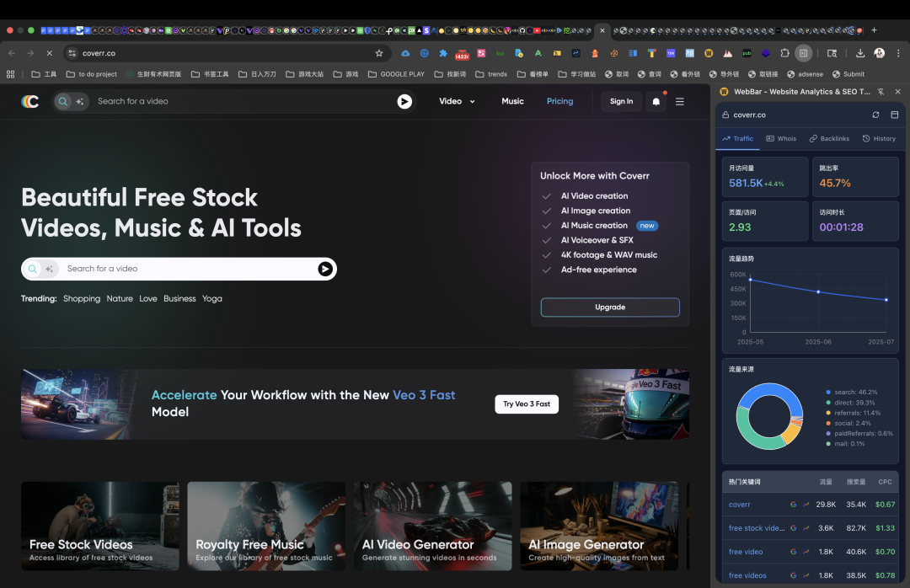This screenshot has height=588, width=910.
Task: Click the AI sparkle icon in hero search box
Action: 50,269
